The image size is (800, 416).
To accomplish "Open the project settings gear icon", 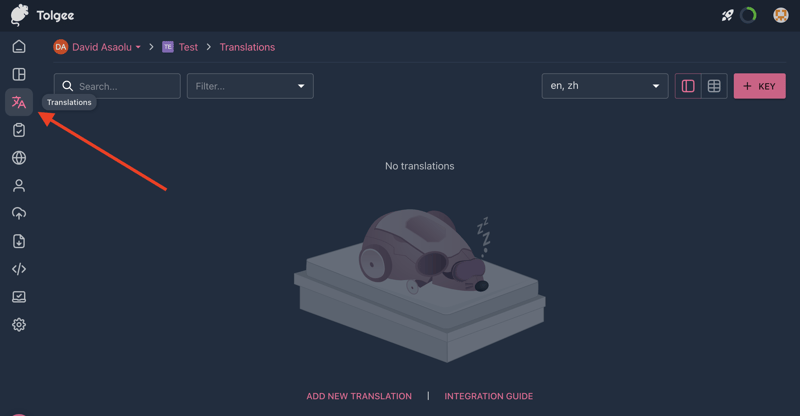I will click(x=19, y=325).
